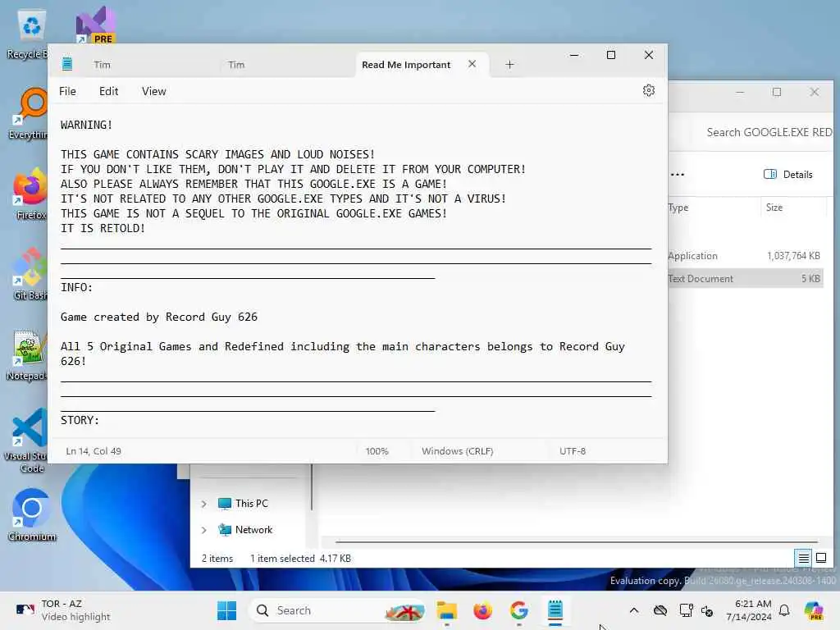Open Firefox from the taskbar

482,610
